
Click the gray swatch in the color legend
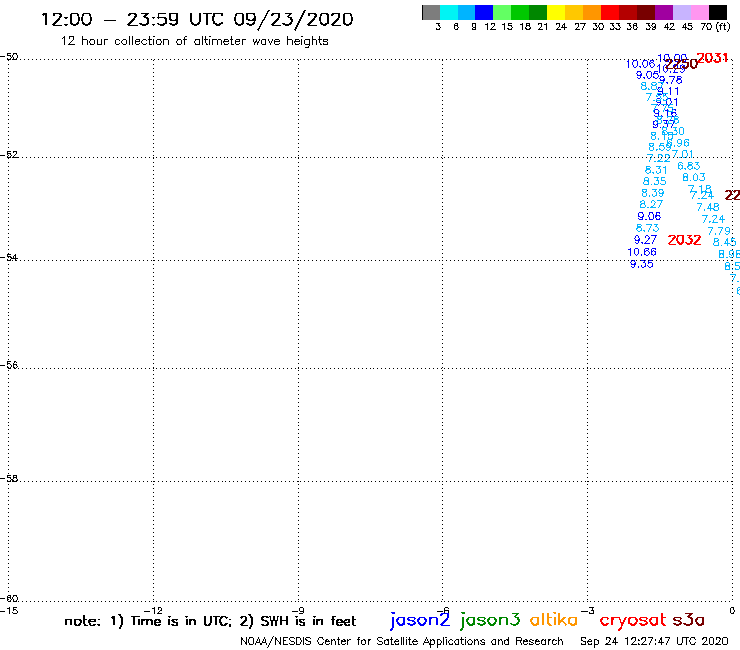pos(431,12)
